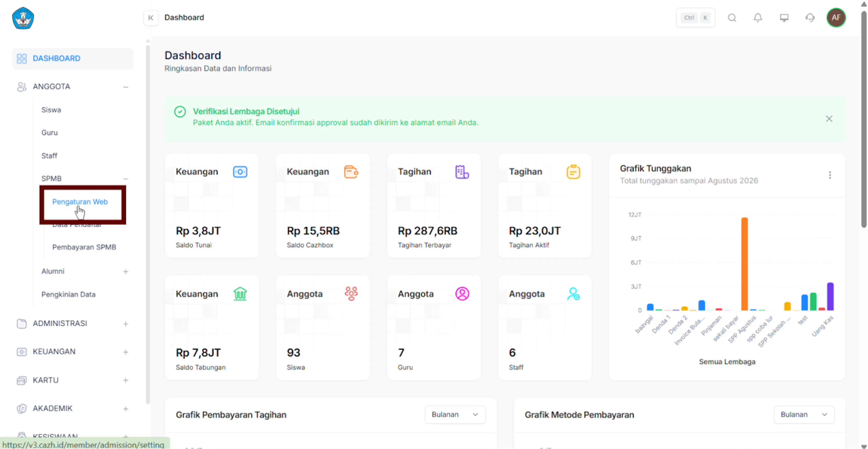
Task: Collapse sidebar with the arrow button
Action: point(151,17)
